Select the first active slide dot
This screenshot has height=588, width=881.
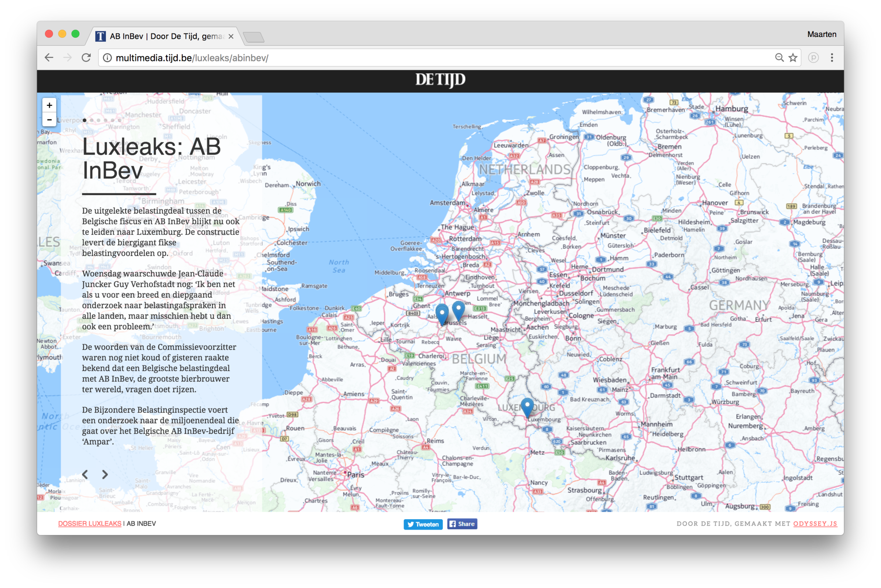pos(85,120)
